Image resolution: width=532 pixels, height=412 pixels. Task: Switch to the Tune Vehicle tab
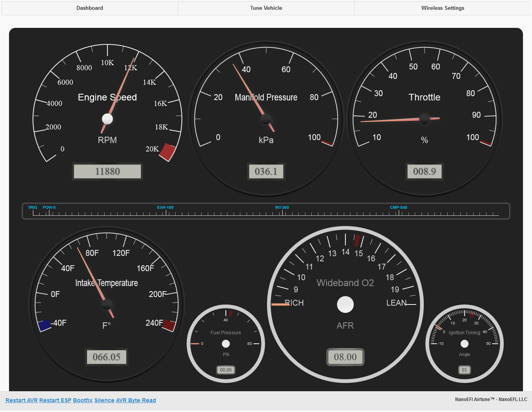(x=266, y=8)
